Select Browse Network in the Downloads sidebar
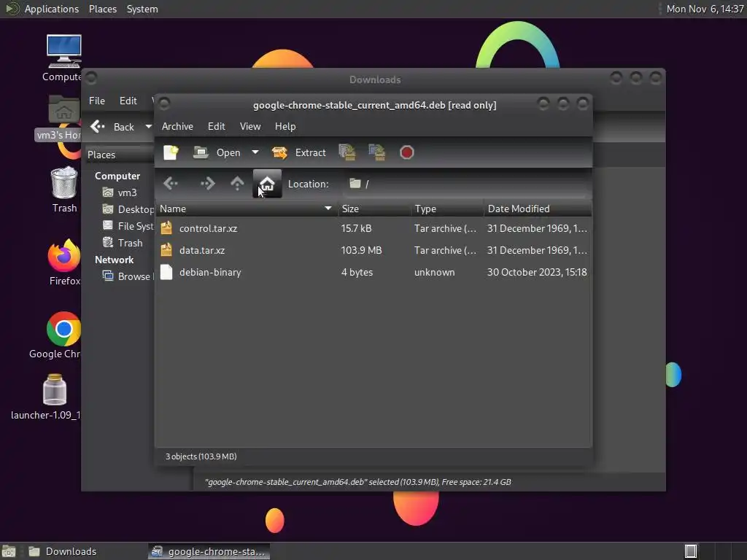This screenshot has width=747, height=560. [128, 276]
